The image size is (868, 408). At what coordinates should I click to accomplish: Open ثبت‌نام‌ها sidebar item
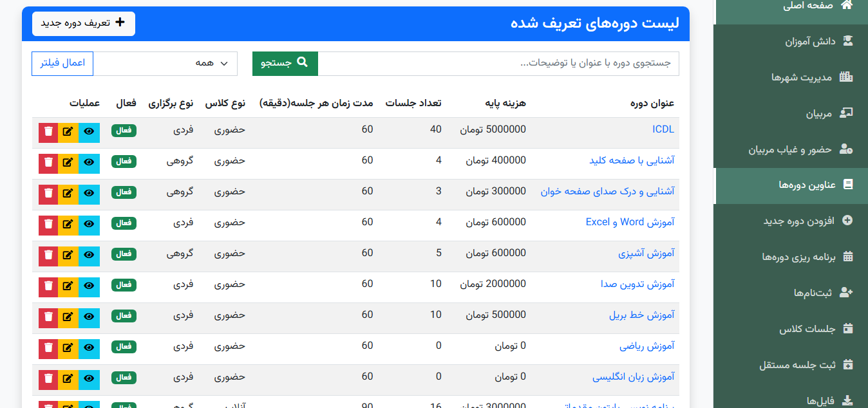(791, 293)
